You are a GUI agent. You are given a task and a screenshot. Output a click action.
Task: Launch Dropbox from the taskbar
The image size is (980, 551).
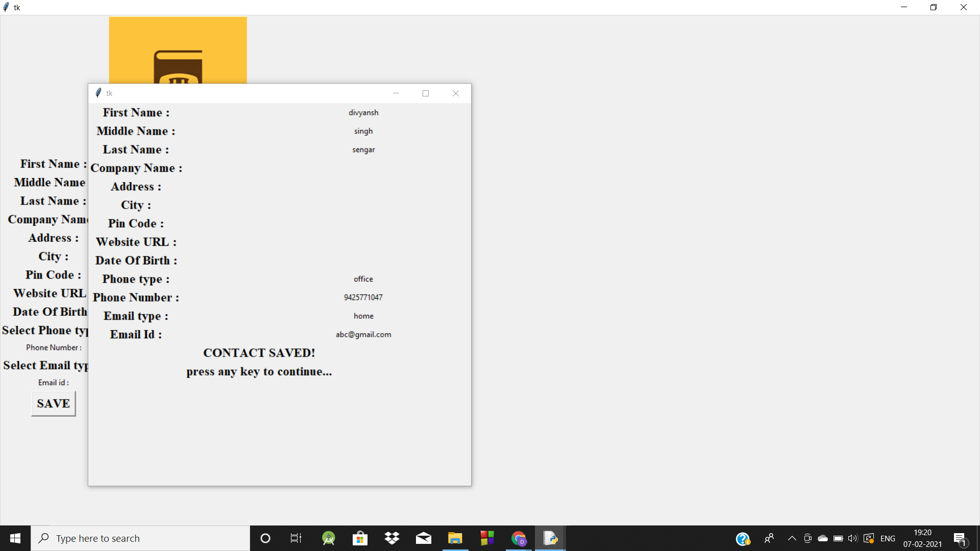(x=392, y=538)
